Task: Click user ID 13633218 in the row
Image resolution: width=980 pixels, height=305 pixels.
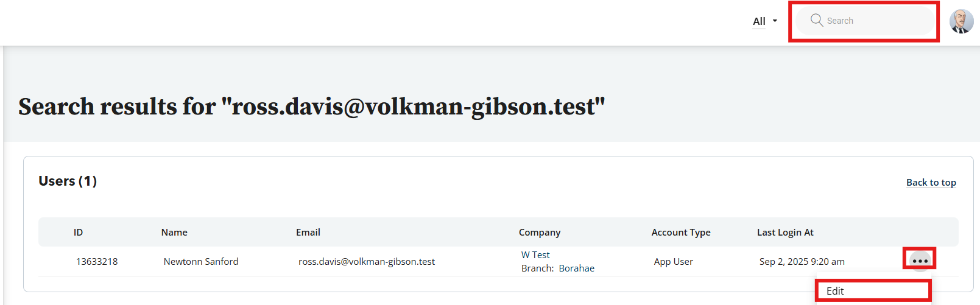Action: 97,261
